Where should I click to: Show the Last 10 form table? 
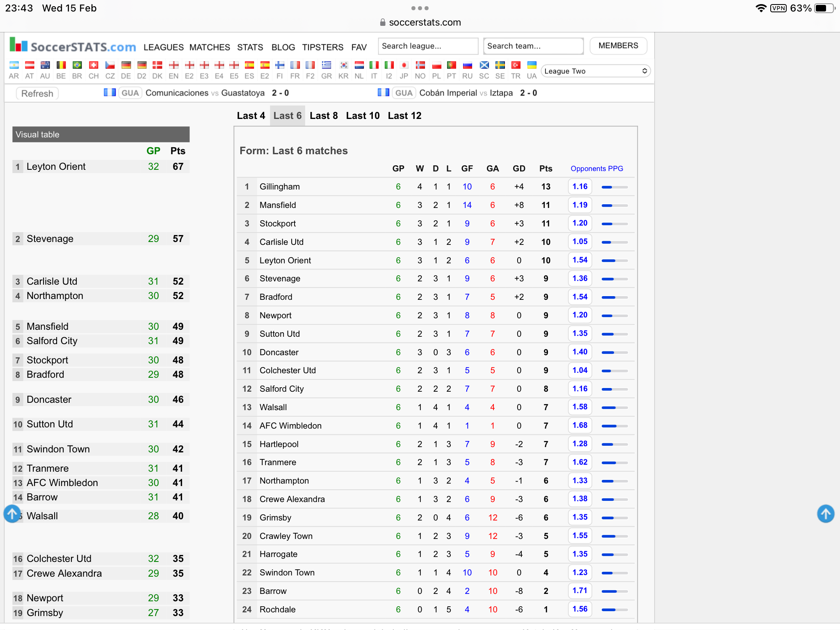coord(363,116)
